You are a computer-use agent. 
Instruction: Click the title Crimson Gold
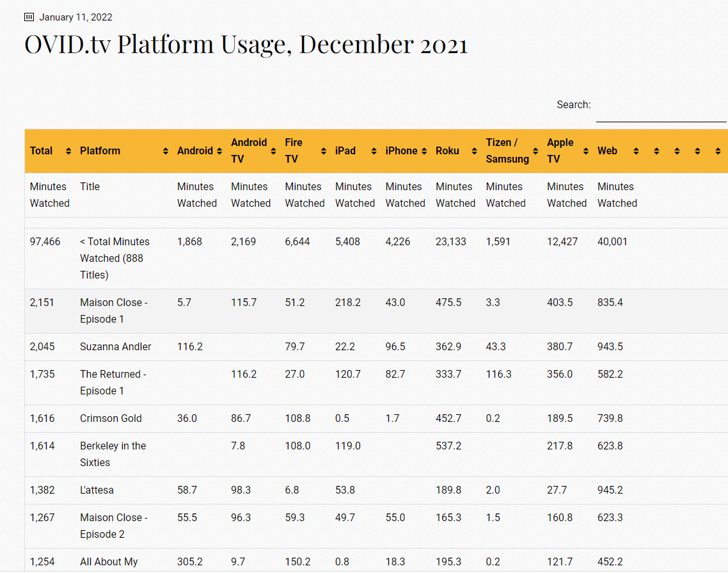[111, 418]
